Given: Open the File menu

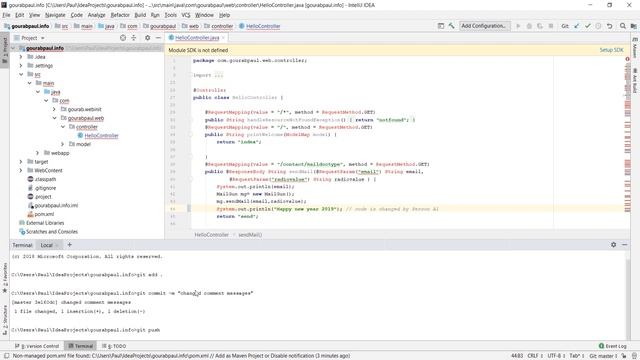Looking at the screenshot, I should pyautogui.click(x=7, y=15).
